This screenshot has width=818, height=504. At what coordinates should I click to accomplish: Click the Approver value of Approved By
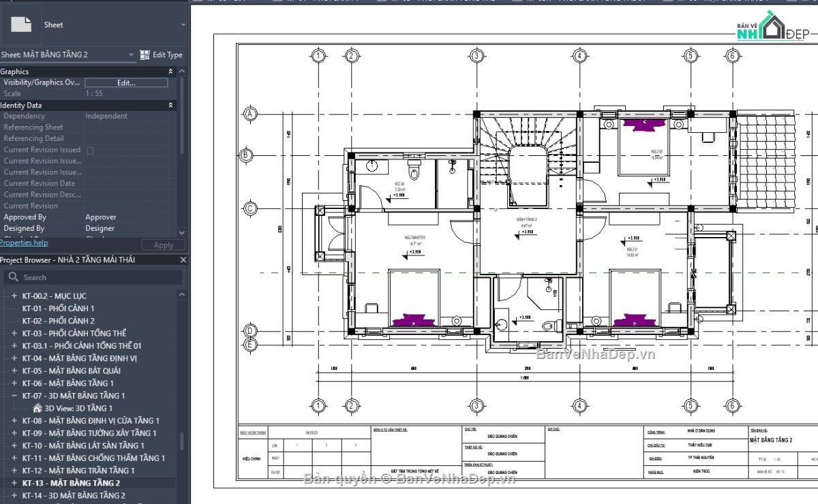(x=101, y=217)
